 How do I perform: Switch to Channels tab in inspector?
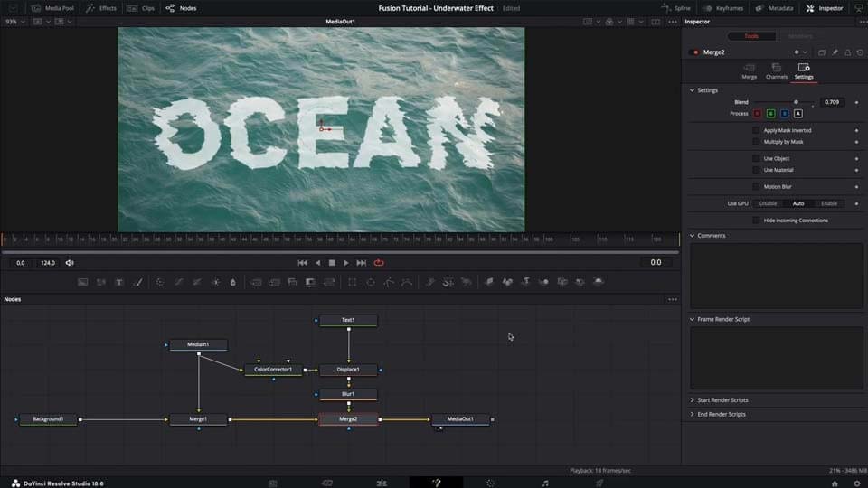click(x=776, y=71)
